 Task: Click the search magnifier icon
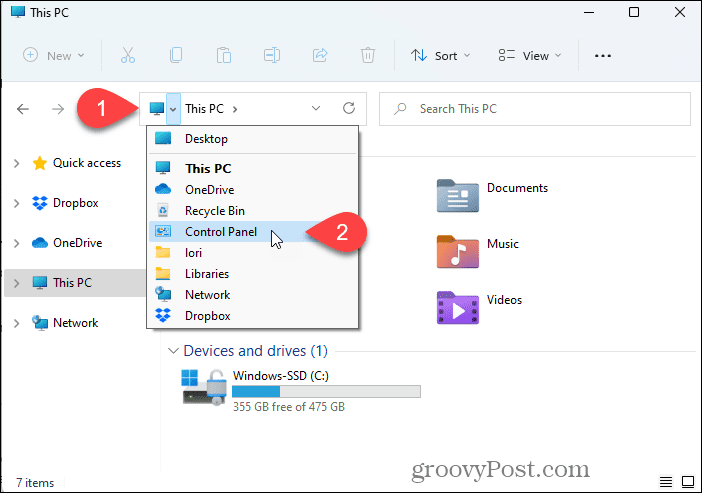pos(400,109)
